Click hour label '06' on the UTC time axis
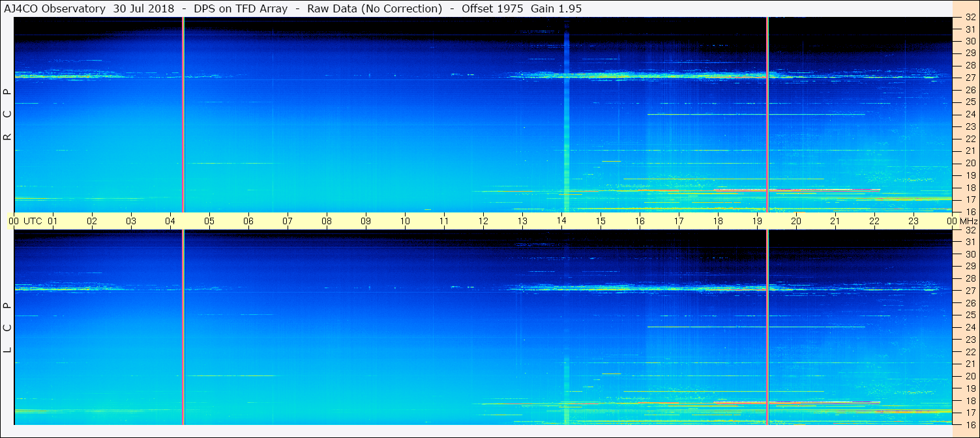This screenshot has width=980, height=438. (248, 221)
